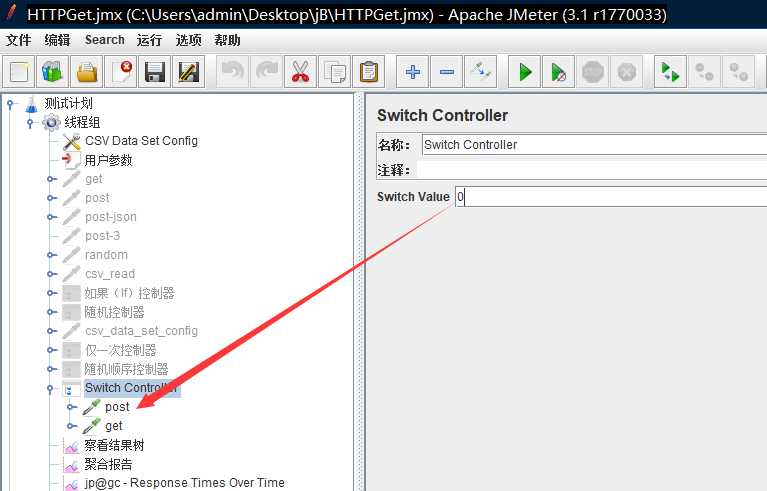Expand the disabled top-level get sampler
This screenshot has width=767, height=491.
pos(52,179)
